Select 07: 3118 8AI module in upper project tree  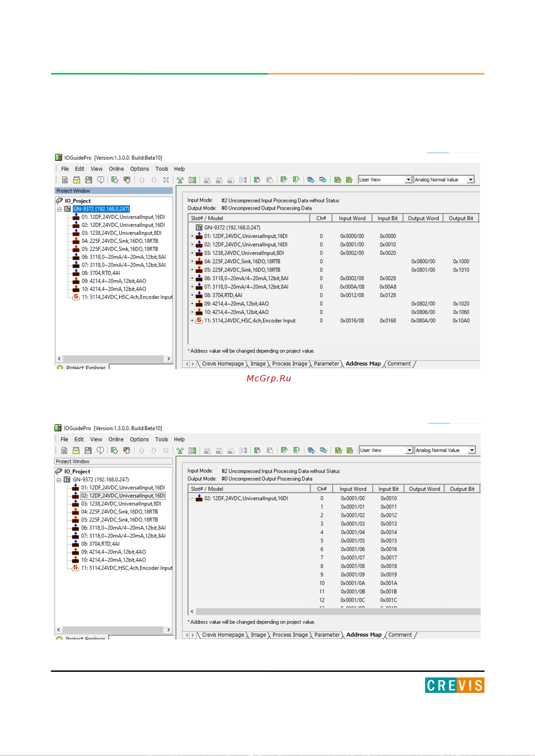pyautogui.click(x=124, y=265)
